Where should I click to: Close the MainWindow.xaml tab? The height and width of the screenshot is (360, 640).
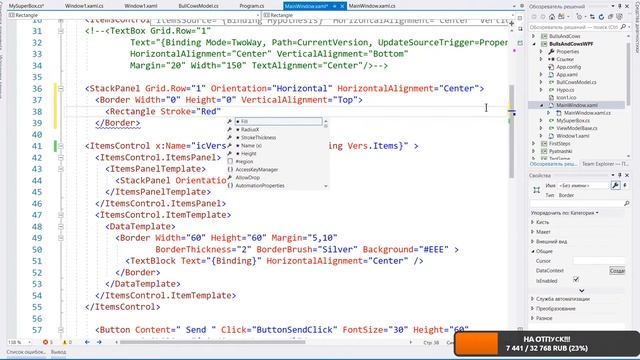pos(342,6)
